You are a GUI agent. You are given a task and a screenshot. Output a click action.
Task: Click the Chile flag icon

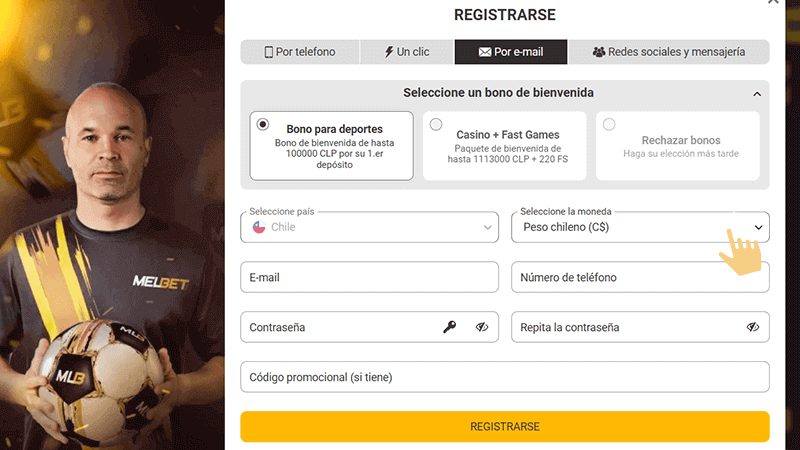click(258, 227)
